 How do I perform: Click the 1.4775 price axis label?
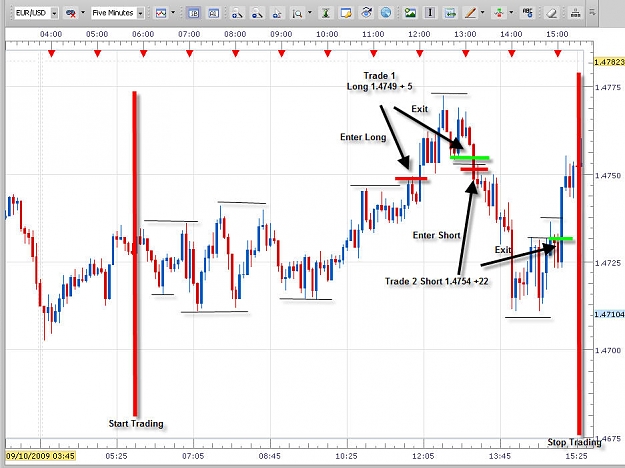tap(608, 87)
